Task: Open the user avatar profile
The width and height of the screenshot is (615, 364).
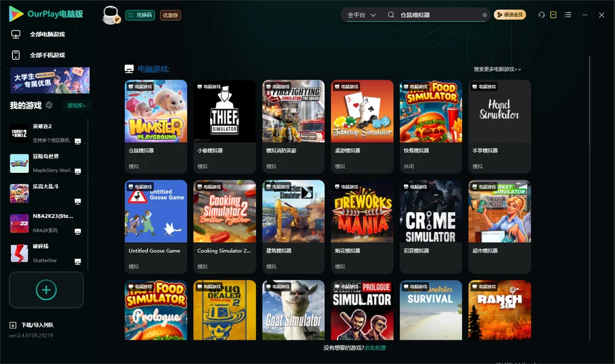Action: [x=111, y=15]
